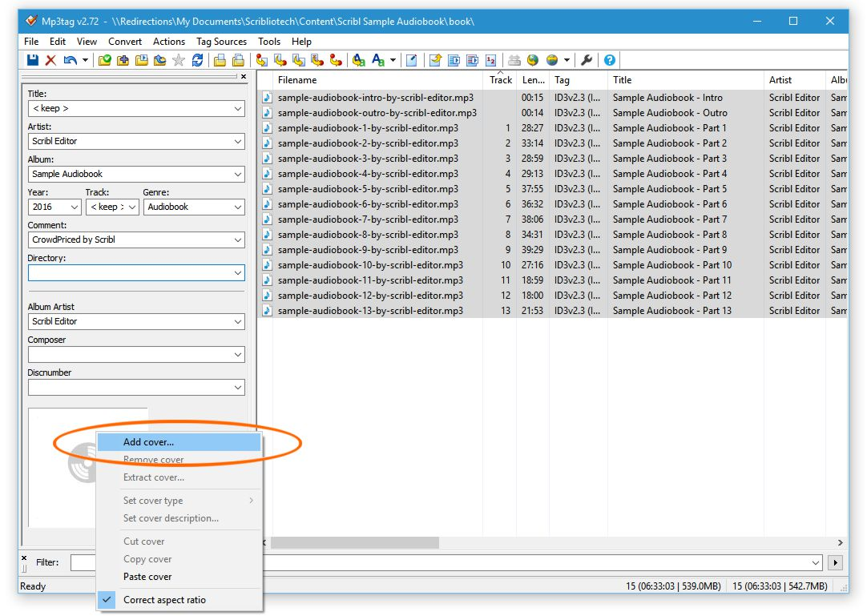The width and height of the screenshot is (867, 616).
Task: Click the Tag - Filename converter icon
Action: point(261,60)
